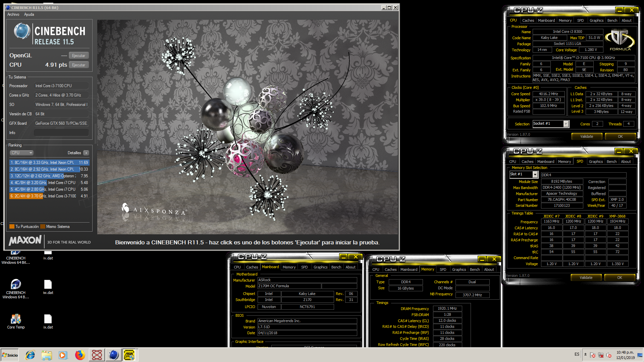Open CPU tab in Mainboard CPU-Z window
Screen dimensions: 644x362
click(x=237, y=267)
